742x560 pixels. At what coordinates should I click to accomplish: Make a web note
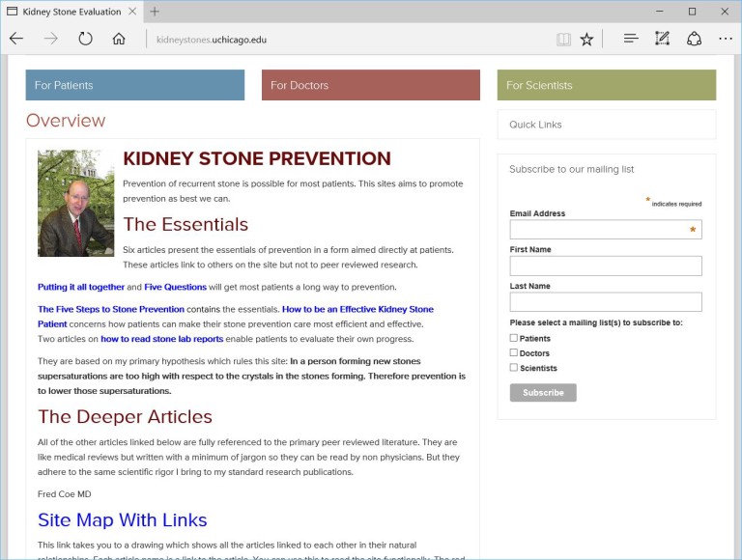tap(662, 39)
